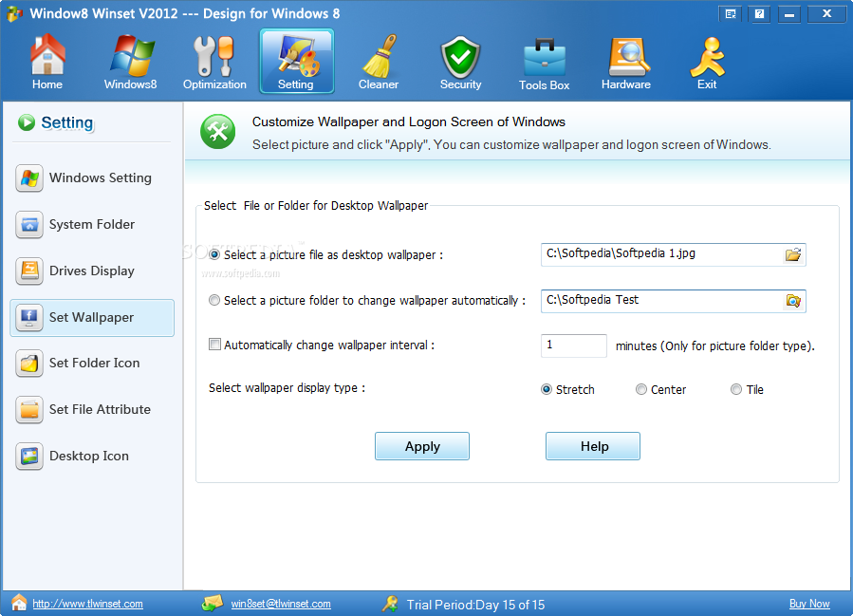
Task: Click the Apply button
Action: click(x=422, y=446)
